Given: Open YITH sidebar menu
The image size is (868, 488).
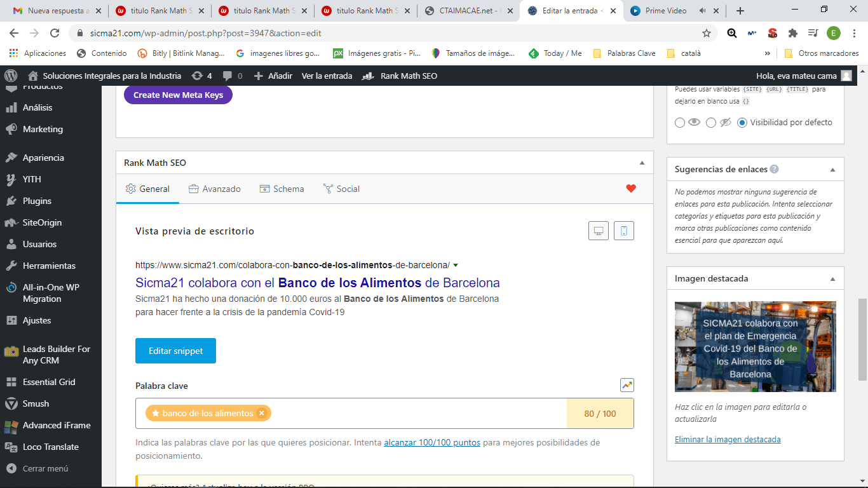Looking at the screenshot, I should [x=32, y=179].
